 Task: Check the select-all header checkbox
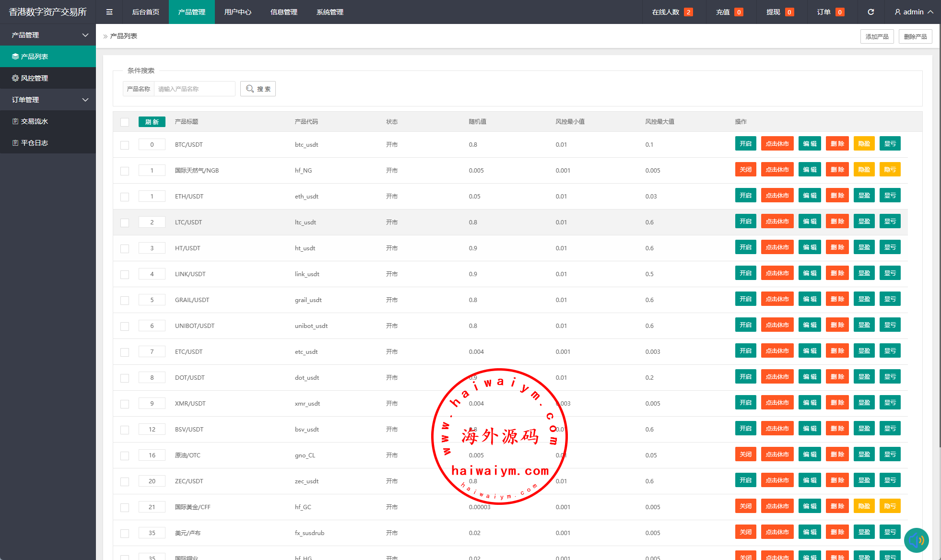tap(125, 122)
